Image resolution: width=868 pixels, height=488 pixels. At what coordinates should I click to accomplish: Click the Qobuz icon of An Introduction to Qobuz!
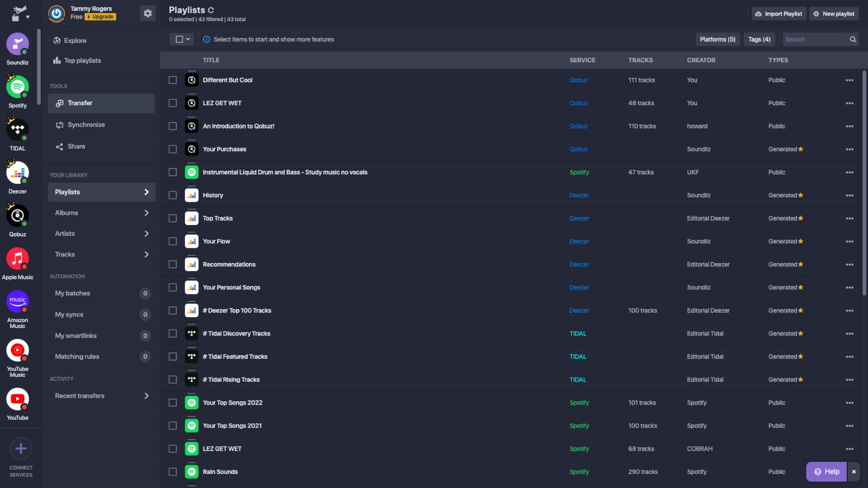pos(192,126)
